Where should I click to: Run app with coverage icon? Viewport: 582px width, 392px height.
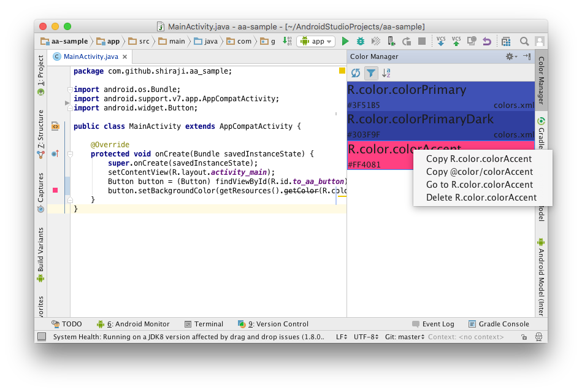[x=375, y=41]
